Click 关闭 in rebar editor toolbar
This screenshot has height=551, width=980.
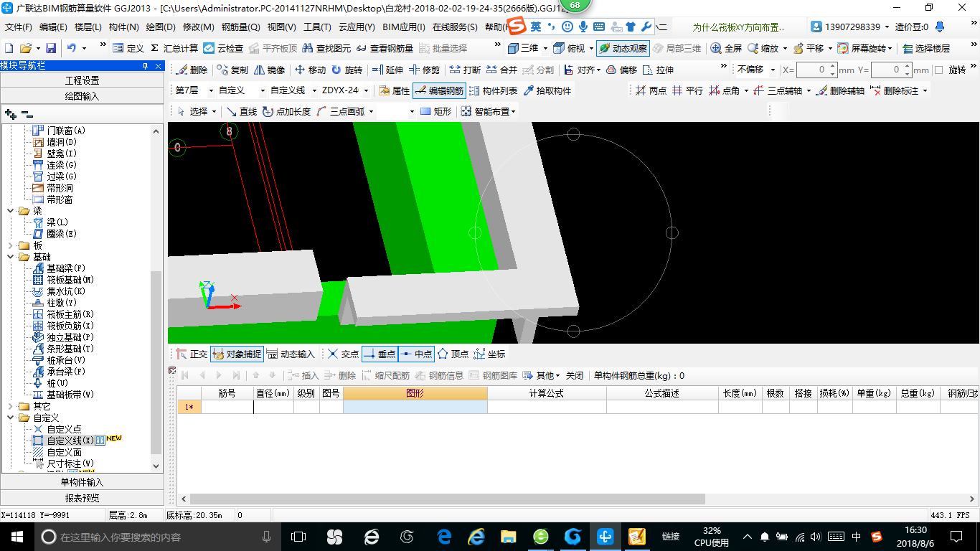(575, 375)
